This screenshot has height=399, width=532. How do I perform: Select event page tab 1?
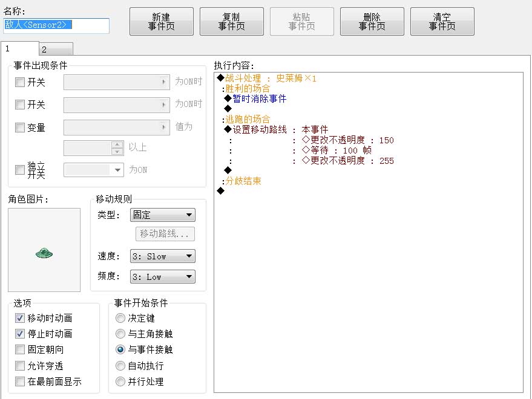tap(20, 48)
